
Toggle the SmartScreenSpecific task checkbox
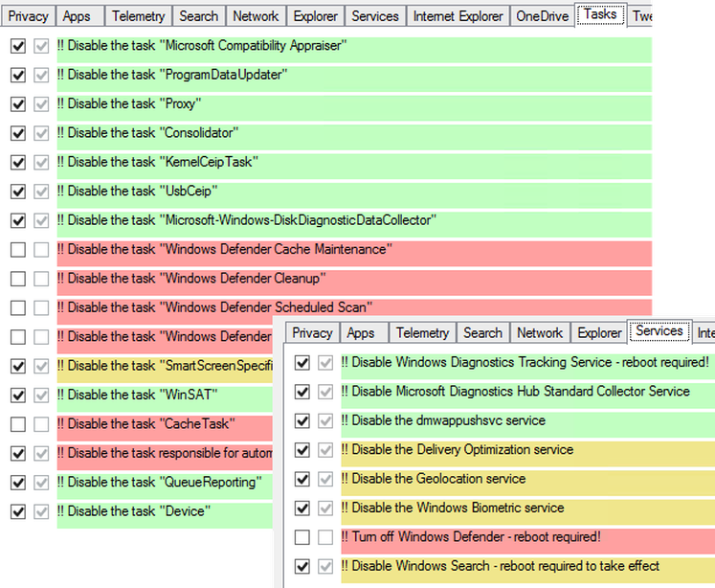(18, 366)
